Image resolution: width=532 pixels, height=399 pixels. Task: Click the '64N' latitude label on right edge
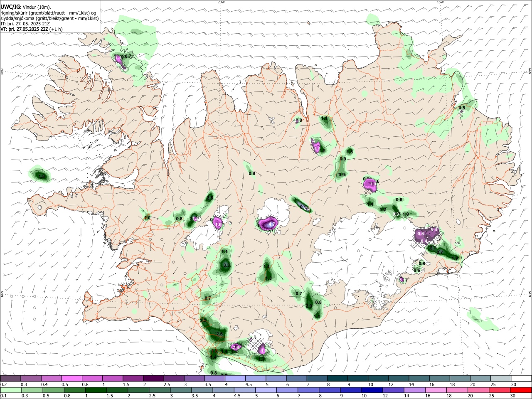530,293
